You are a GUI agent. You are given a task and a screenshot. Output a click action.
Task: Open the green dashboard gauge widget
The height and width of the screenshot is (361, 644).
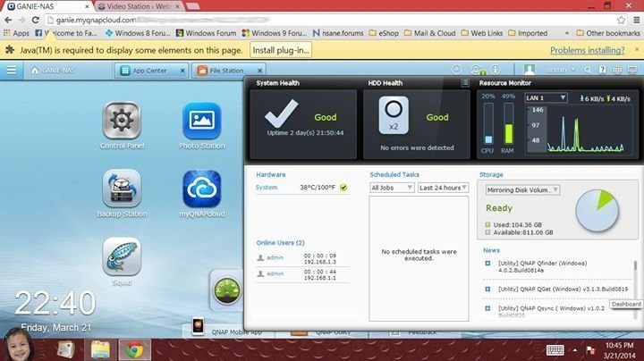pyautogui.click(x=226, y=290)
